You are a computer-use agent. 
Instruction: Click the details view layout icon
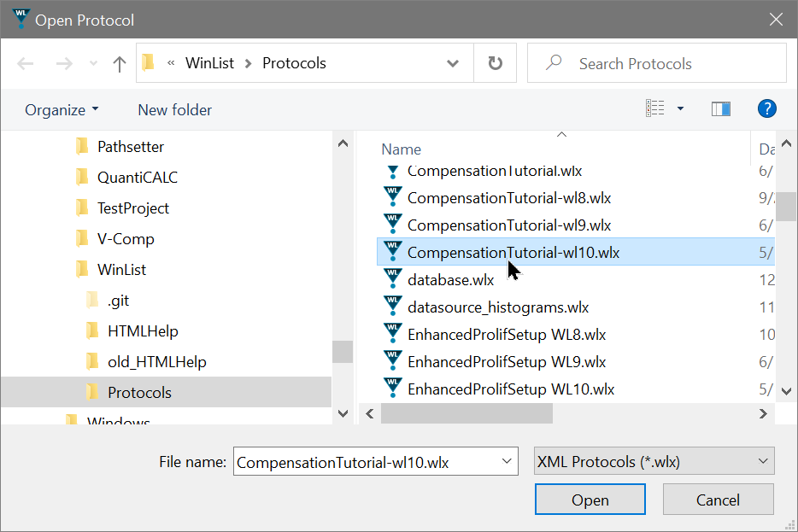pos(654,108)
